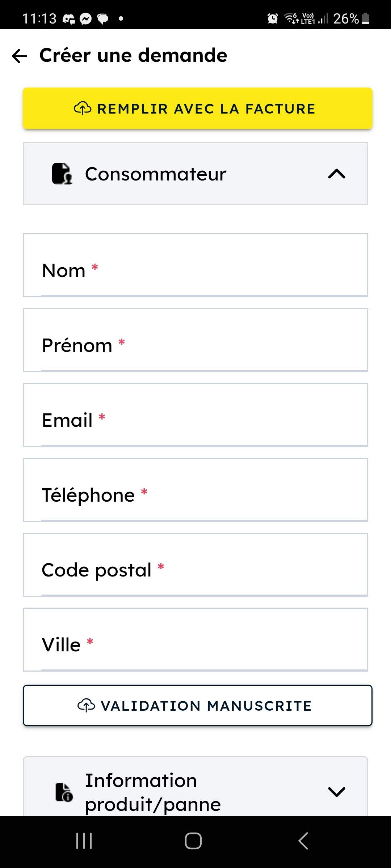Tap the Information produit/panne document icon
Screen dimensions: 391x868
[64, 792]
